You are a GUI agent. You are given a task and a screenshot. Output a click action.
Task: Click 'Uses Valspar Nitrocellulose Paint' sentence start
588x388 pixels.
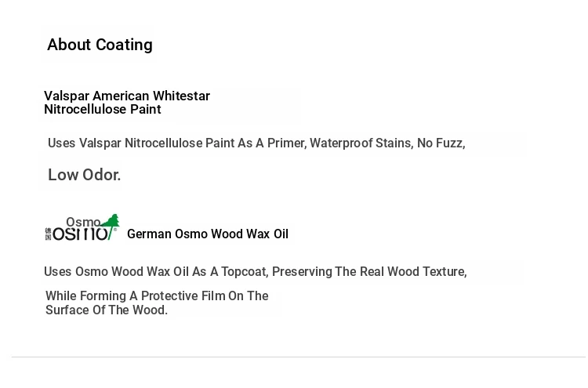(x=141, y=143)
